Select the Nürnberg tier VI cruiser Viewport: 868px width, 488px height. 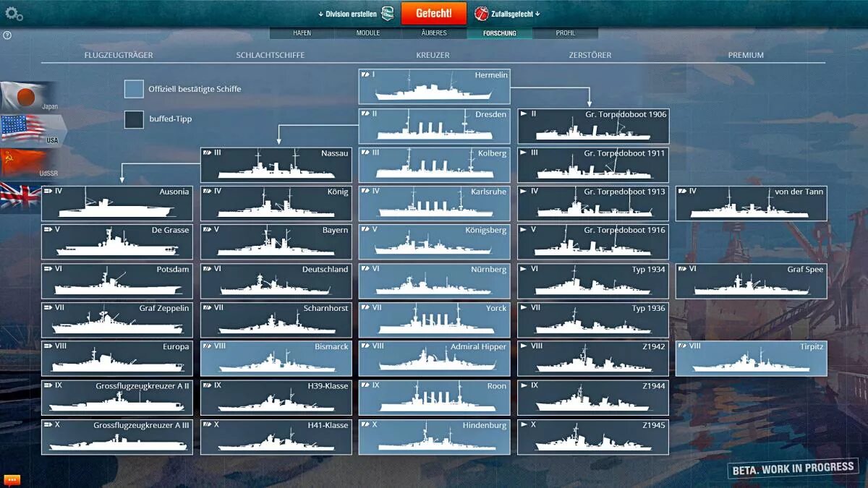pos(434,281)
